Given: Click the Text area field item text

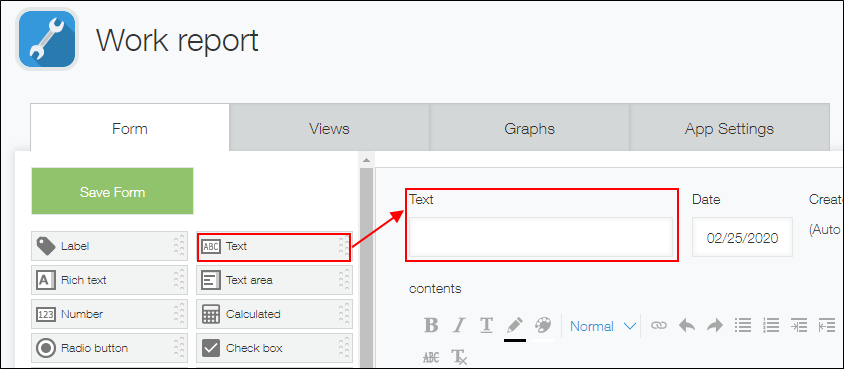Looking at the screenshot, I should [249, 280].
